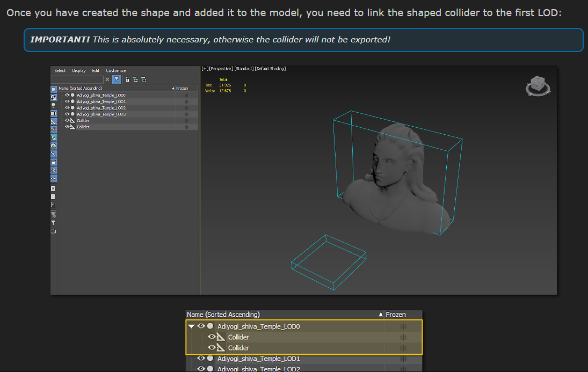
Task: Toggle the Display Groups filter icon
Action: pyautogui.click(x=53, y=138)
